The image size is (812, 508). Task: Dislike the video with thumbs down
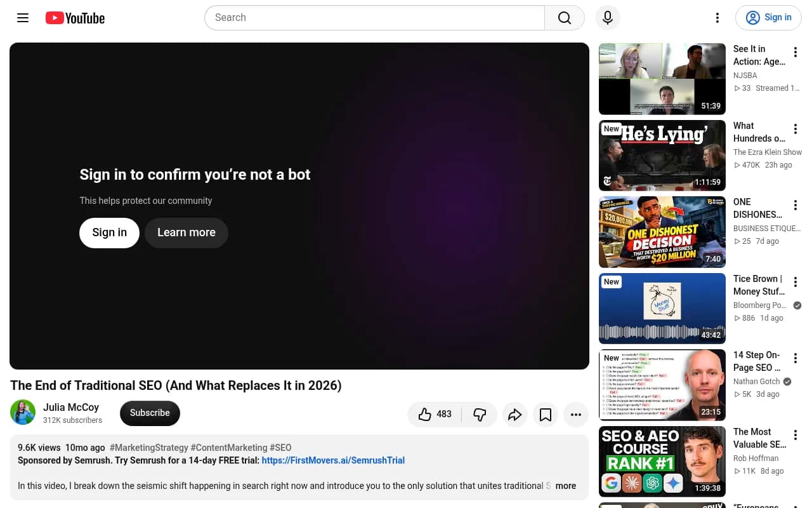[x=480, y=415]
